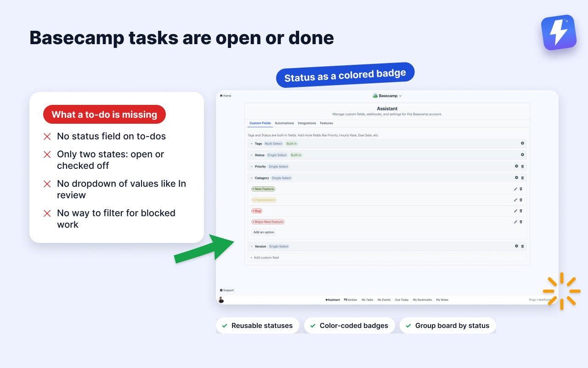Open My Bookmarks in bottom bar

coord(422,300)
